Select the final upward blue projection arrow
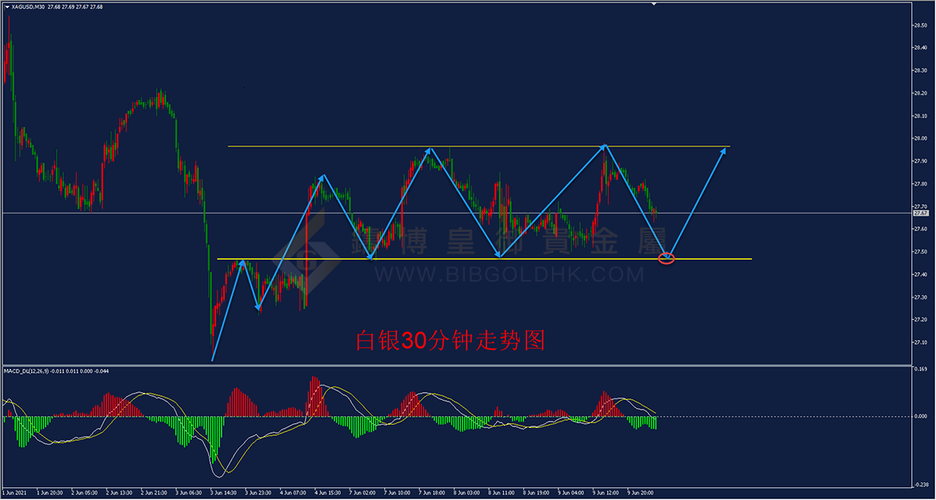The width and height of the screenshot is (936, 500). tap(697, 203)
